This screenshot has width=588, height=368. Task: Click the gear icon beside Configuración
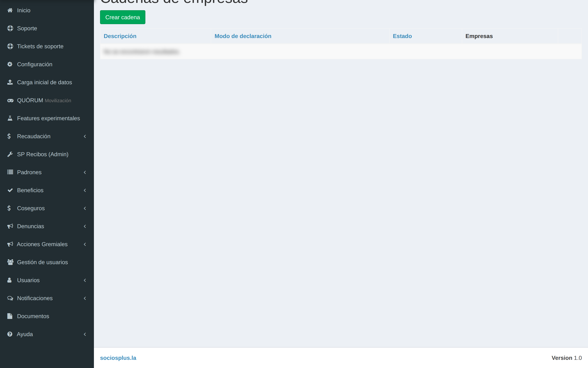10,64
